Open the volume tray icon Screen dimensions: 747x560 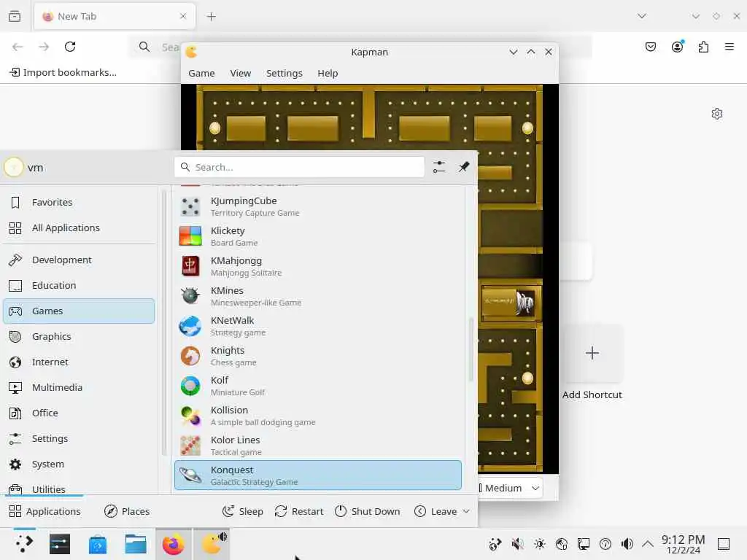point(627,544)
